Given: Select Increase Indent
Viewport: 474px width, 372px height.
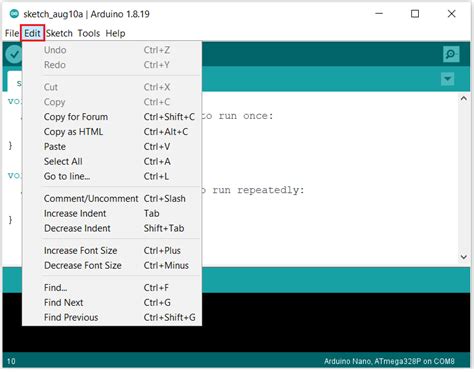Looking at the screenshot, I should tap(112, 213).
